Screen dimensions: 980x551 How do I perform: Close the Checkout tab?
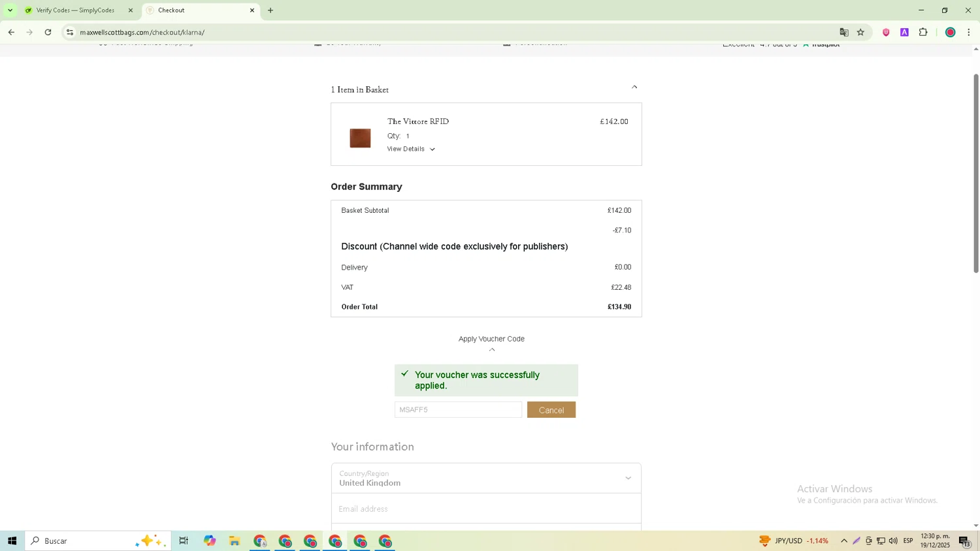point(252,10)
